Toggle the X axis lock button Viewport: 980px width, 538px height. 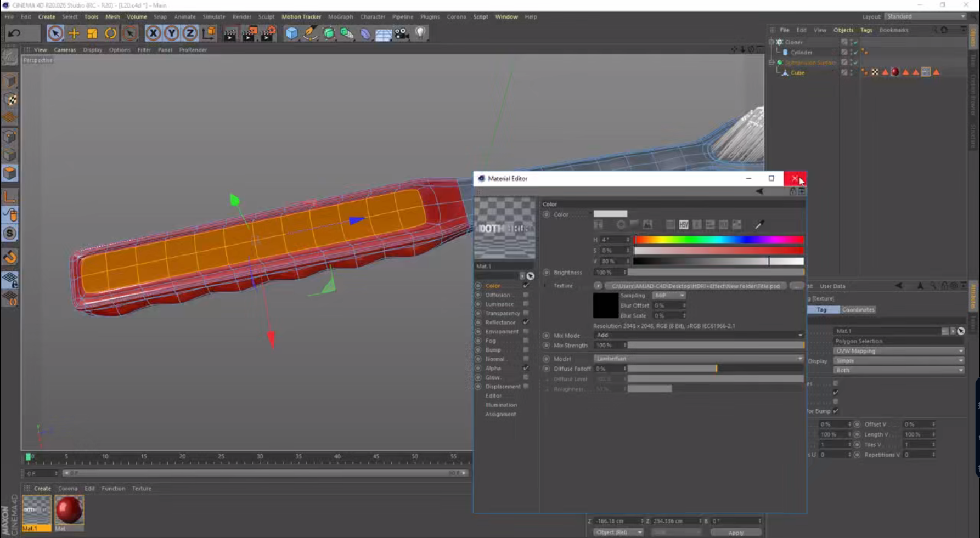coord(152,33)
